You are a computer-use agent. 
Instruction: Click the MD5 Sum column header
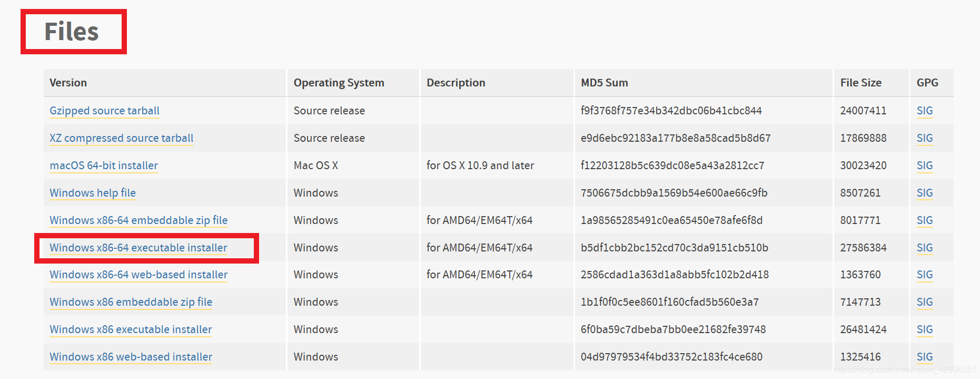point(605,83)
